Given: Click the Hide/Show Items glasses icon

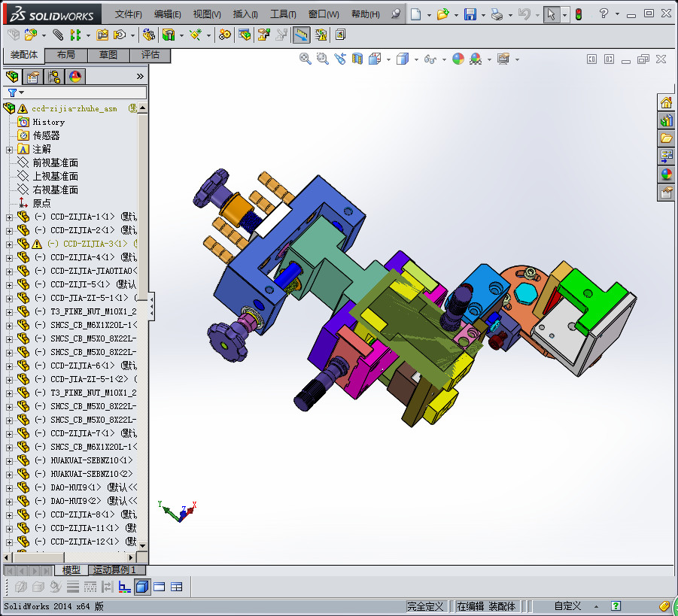Looking at the screenshot, I should 430,59.
